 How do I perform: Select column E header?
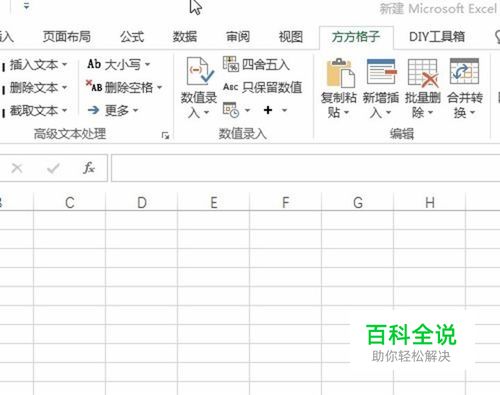[214, 202]
